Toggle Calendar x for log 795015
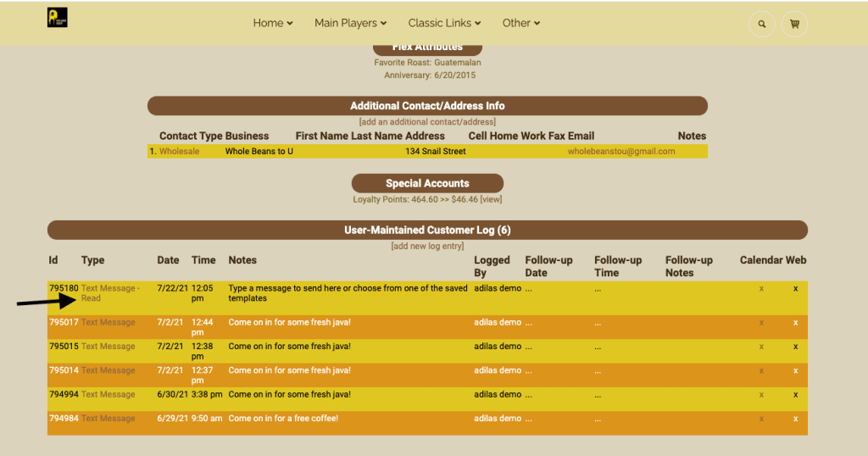This screenshot has height=456, width=868. pos(761,347)
